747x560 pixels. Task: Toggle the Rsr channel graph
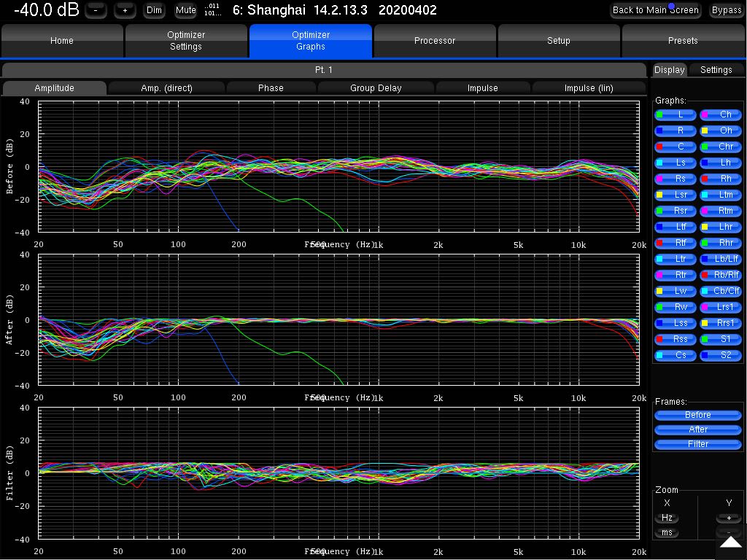676,211
